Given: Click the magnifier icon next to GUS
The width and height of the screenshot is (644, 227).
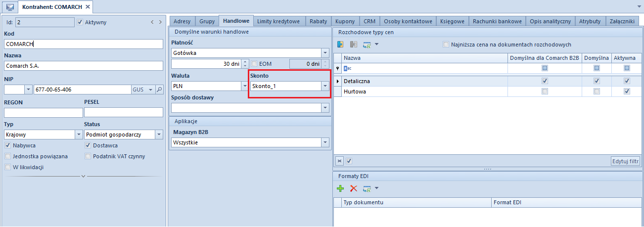Looking at the screenshot, I should tap(159, 90).
